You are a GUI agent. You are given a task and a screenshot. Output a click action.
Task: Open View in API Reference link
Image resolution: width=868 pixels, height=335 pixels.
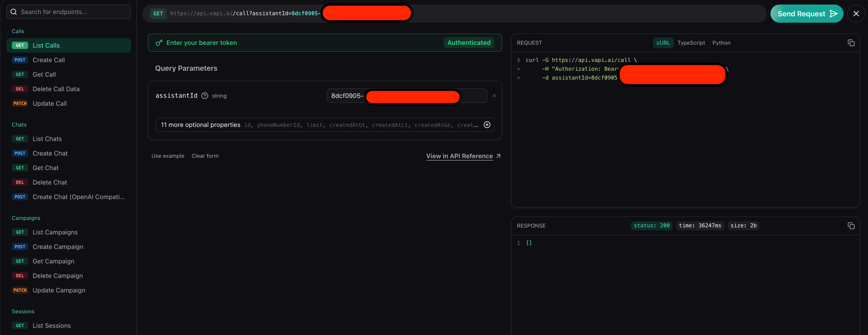pos(463,156)
